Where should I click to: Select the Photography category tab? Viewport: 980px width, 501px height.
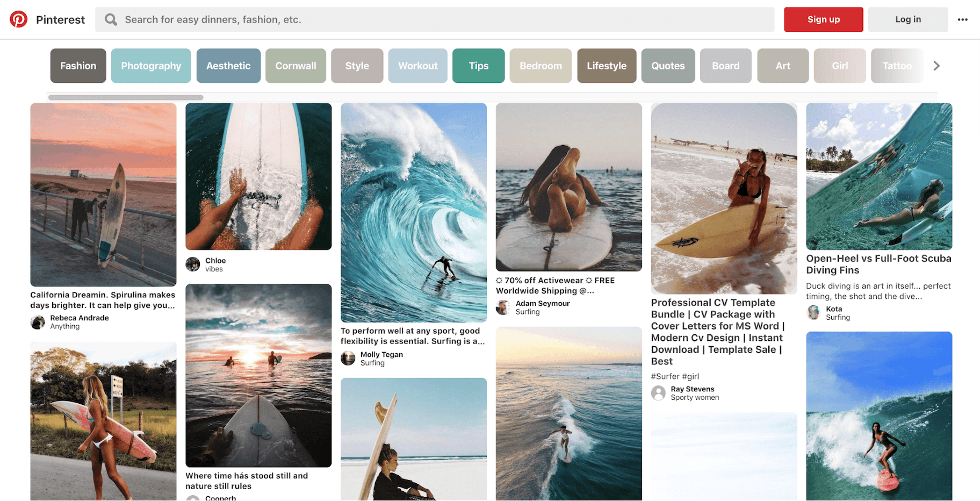click(151, 66)
